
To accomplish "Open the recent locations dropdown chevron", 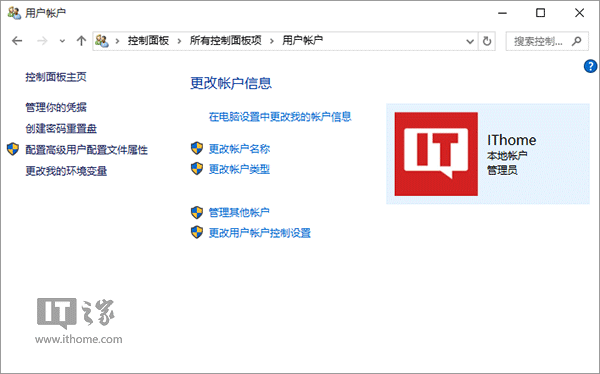I will pyautogui.click(x=62, y=41).
